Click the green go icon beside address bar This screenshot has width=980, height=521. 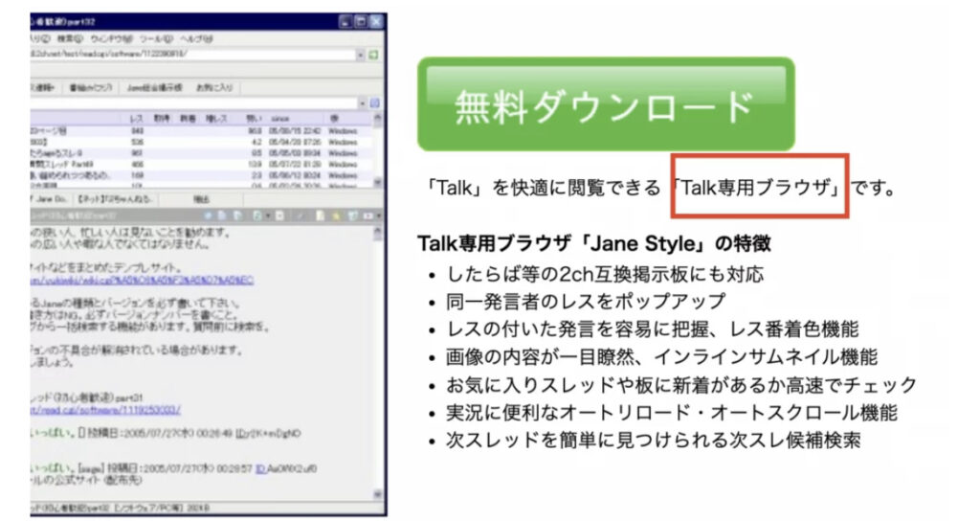[x=374, y=56]
